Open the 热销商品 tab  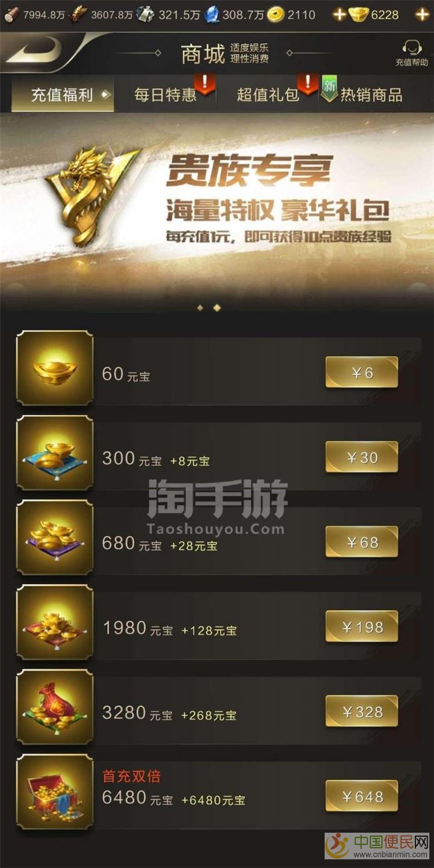coord(371,95)
